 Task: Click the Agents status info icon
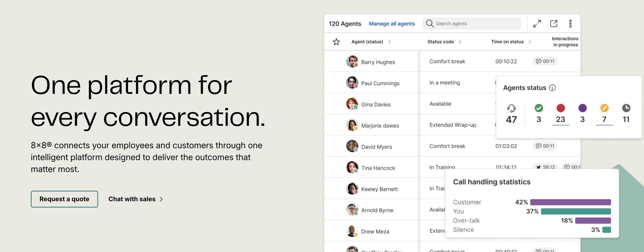[x=552, y=88]
